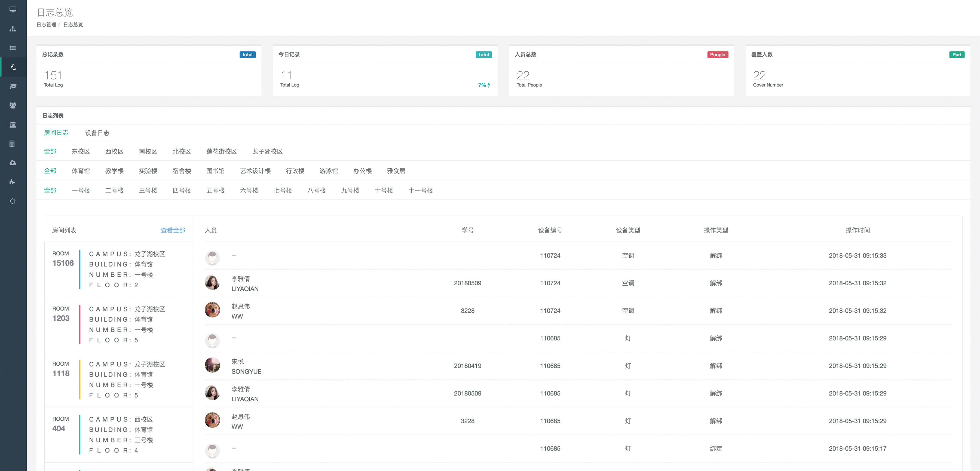Select the graduation cap sidebar icon
The height and width of the screenshot is (471, 980).
click(x=13, y=86)
